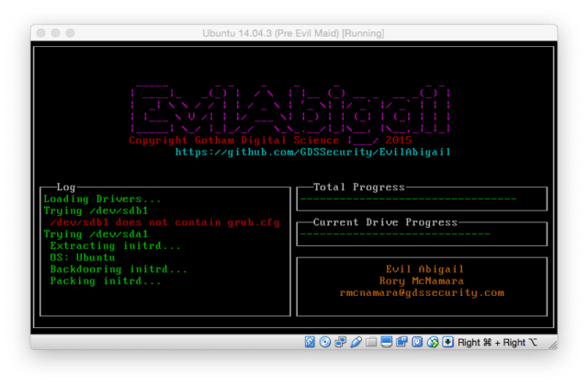Open the network adapters indicator icon
Viewport: 588px width, 386px height.
pyautogui.click(x=341, y=342)
